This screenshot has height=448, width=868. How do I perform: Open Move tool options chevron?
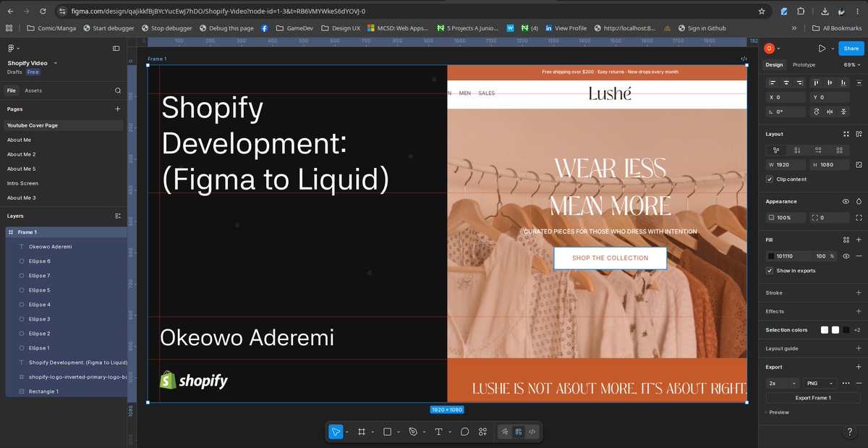(x=347, y=431)
